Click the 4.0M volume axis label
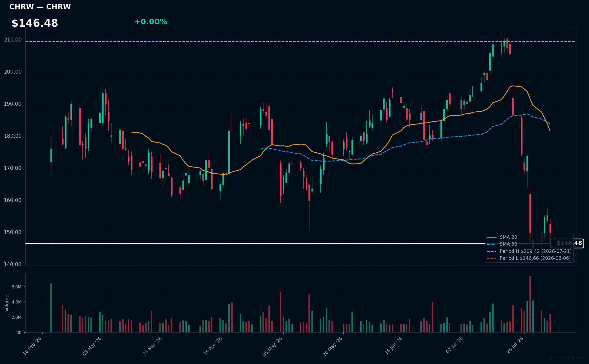This screenshot has height=364, width=589. (x=17, y=302)
